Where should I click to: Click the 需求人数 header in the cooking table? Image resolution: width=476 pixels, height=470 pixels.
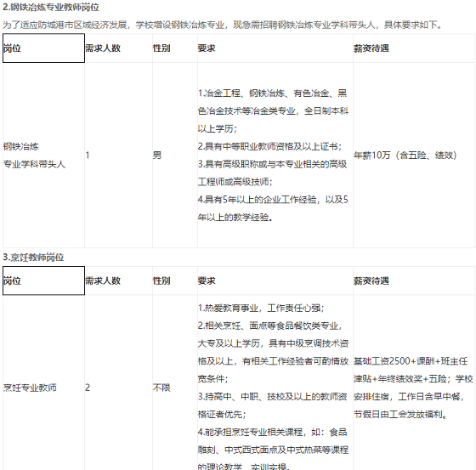pyautogui.click(x=118, y=280)
